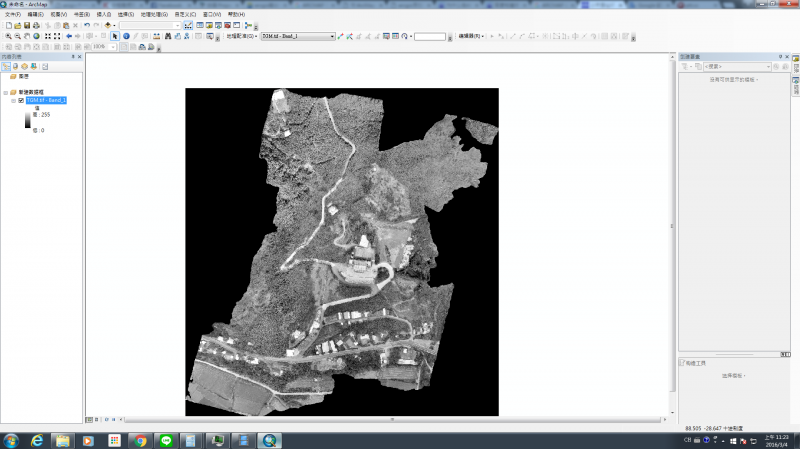This screenshot has width=800, height=449.
Task: Uncheck the TGM.tif layer visibility checkbox
Action: (21, 101)
